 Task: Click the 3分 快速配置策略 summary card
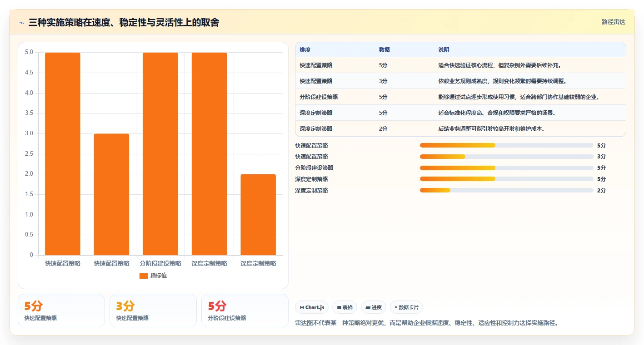(153, 310)
